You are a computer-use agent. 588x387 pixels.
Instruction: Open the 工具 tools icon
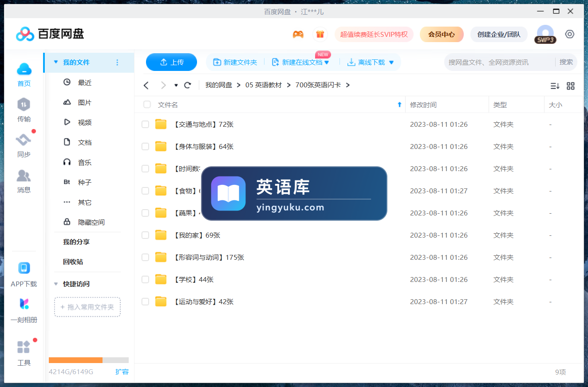(x=24, y=347)
